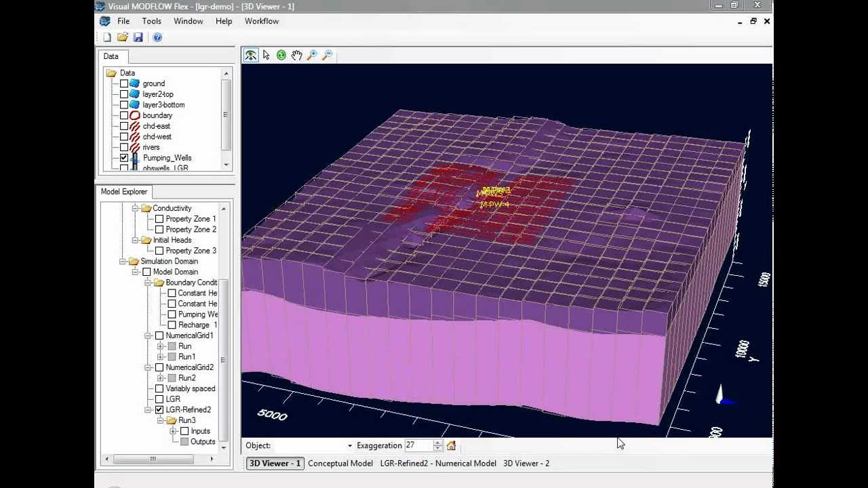Click the zoom in magnifier
The image size is (868, 488).
point(312,55)
